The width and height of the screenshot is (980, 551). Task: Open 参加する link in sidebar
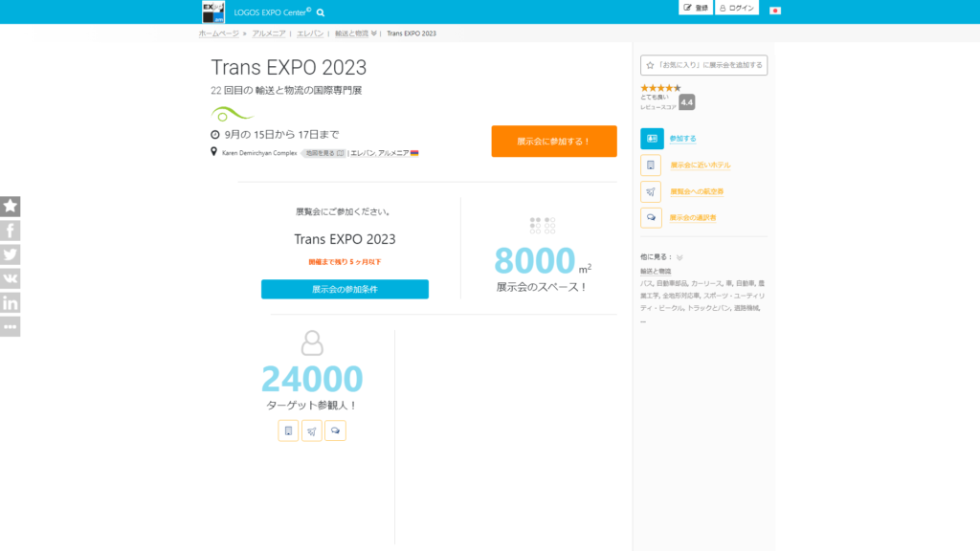(682, 139)
